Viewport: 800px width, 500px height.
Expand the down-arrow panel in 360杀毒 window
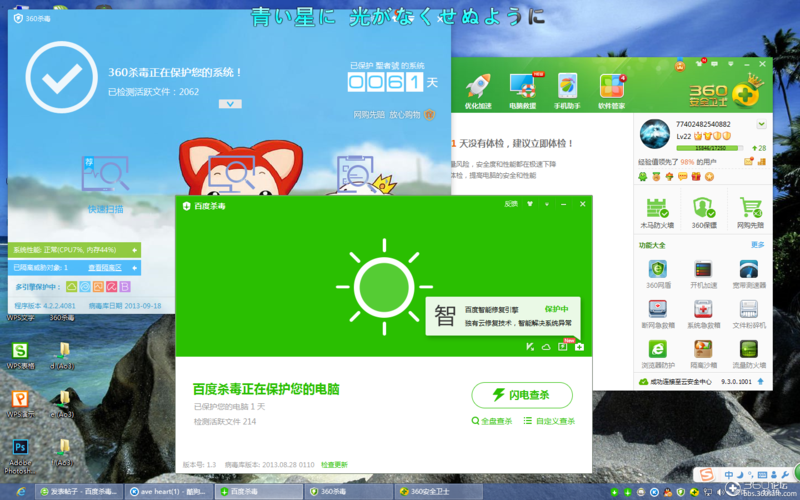pyautogui.click(x=230, y=104)
